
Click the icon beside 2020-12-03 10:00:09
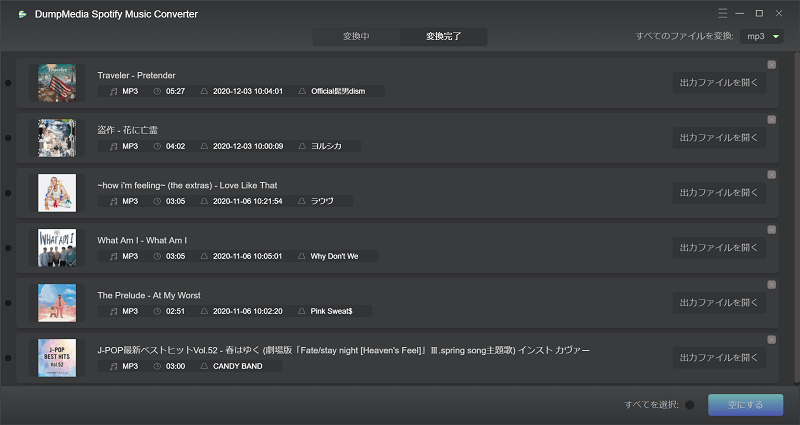pos(204,146)
